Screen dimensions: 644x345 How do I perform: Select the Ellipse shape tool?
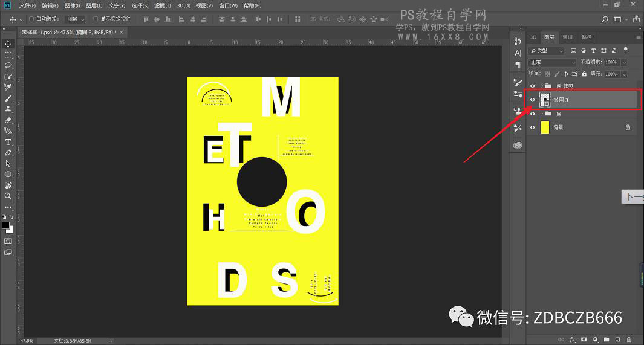[x=8, y=175]
